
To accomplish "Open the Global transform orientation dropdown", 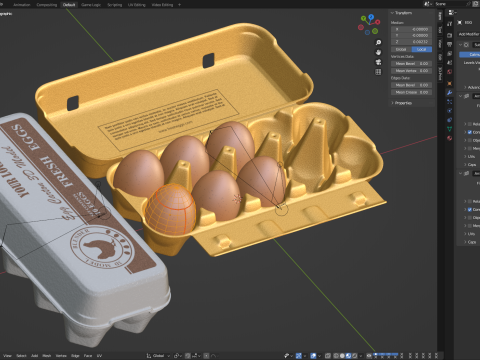I will (159, 356).
